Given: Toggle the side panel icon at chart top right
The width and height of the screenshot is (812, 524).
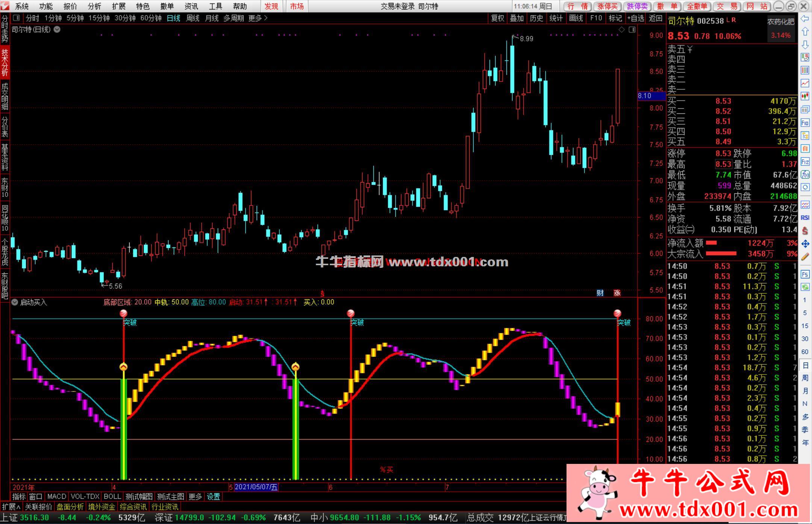Looking at the screenshot, I should [632, 30].
